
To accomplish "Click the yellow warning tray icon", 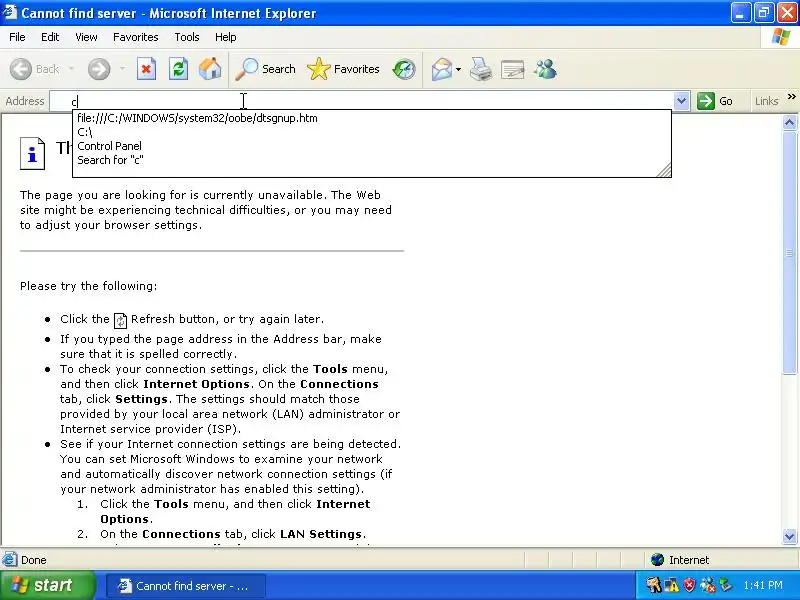I will pyautogui.click(x=671, y=585).
